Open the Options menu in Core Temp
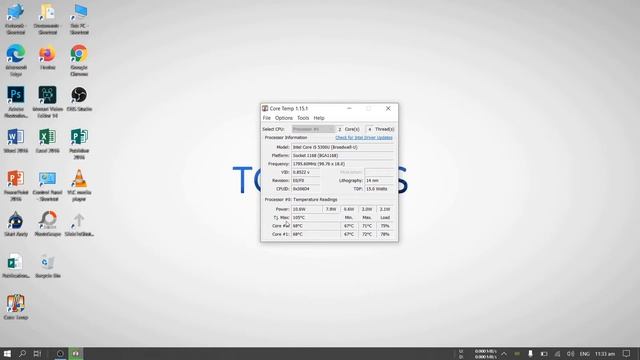Viewport: 640px width, 360px height. tap(284, 118)
